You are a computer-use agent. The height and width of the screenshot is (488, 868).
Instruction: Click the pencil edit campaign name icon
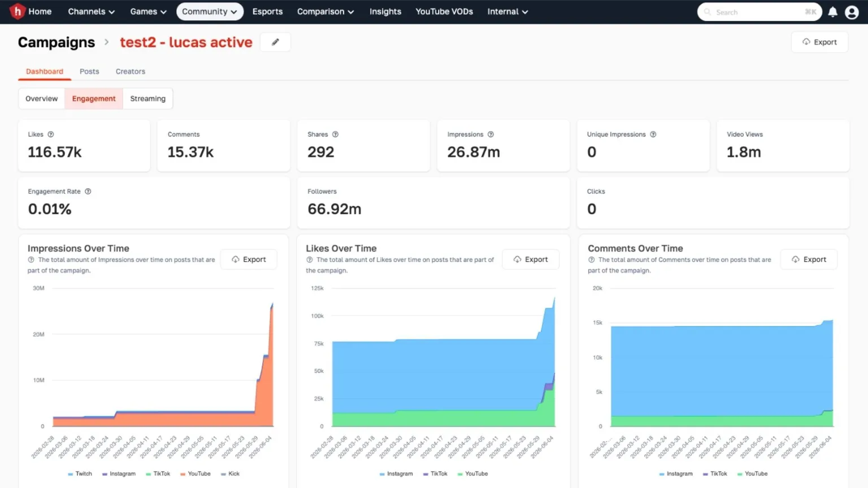(x=275, y=42)
